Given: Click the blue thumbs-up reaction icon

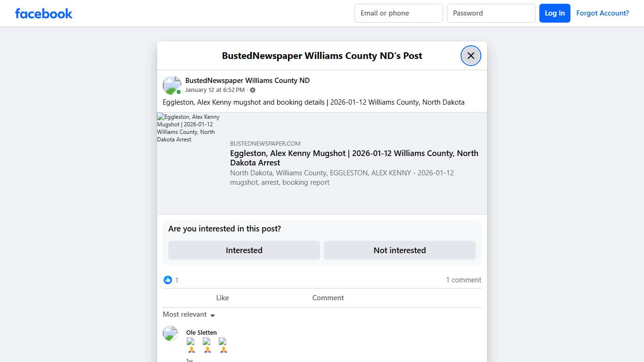Looking at the screenshot, I should (168, 280).
